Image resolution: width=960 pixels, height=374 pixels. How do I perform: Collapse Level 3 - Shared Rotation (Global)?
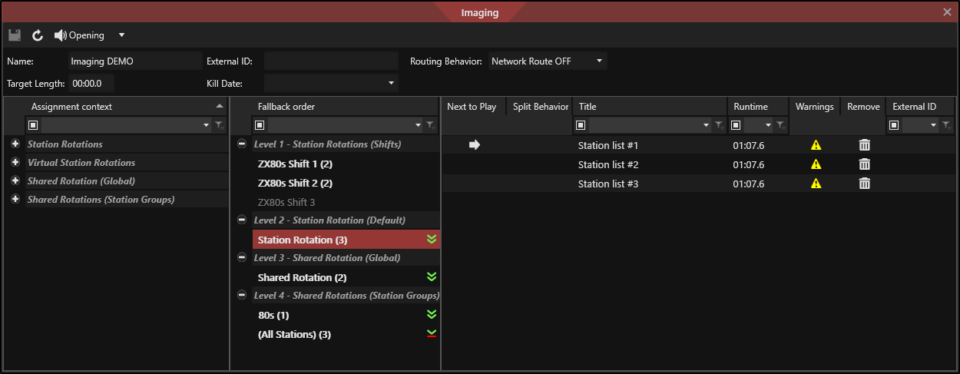(242, 258)
